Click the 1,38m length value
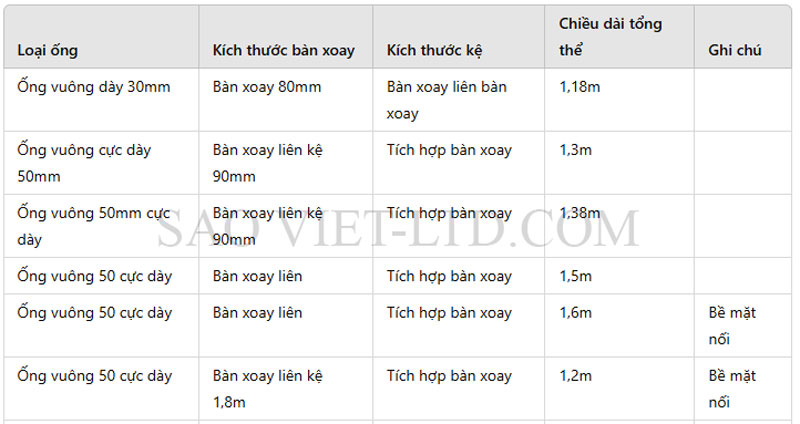 pos(581,213)
